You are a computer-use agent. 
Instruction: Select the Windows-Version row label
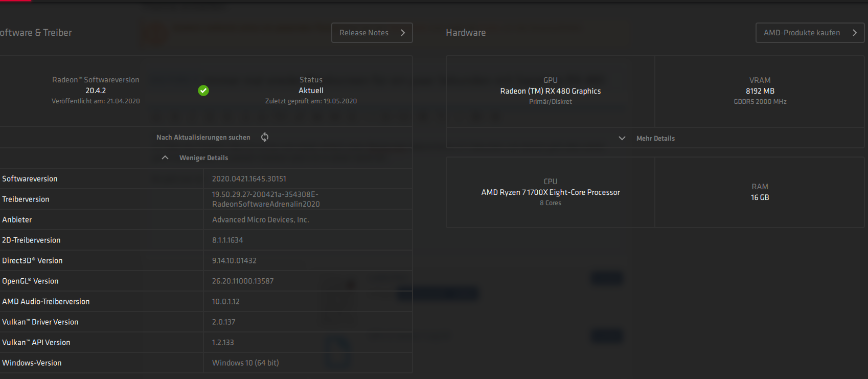click(x=32, y=363)
